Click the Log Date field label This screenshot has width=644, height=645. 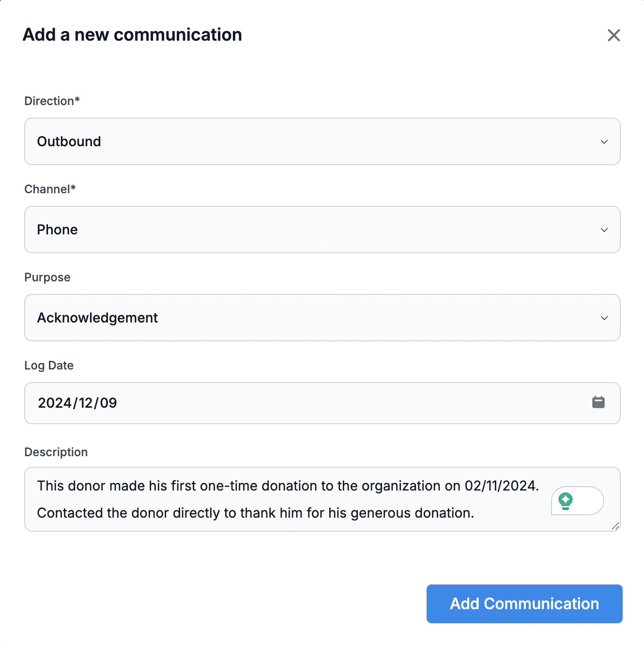49,366
